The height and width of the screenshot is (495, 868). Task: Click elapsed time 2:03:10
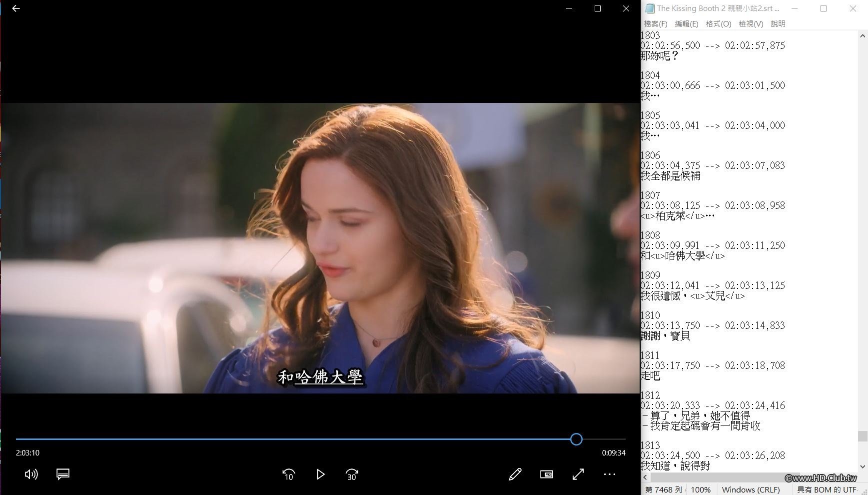coord(27,453)
